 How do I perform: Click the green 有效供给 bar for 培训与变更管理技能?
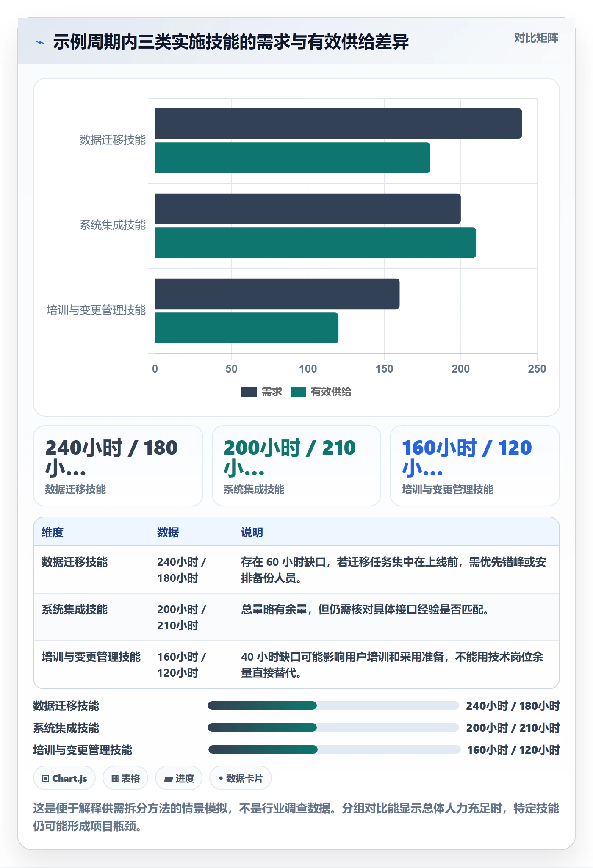247,328
